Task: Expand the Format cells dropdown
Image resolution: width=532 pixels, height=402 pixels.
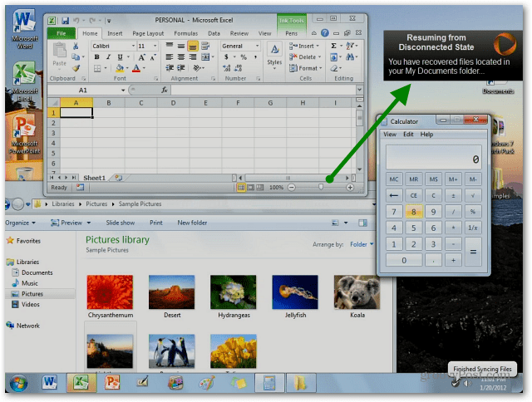Action: tap(320, 68)
